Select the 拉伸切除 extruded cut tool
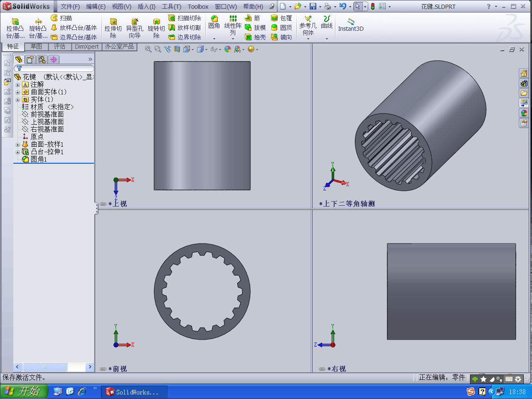This screenshot has width=532, height=399. [113, 28]
